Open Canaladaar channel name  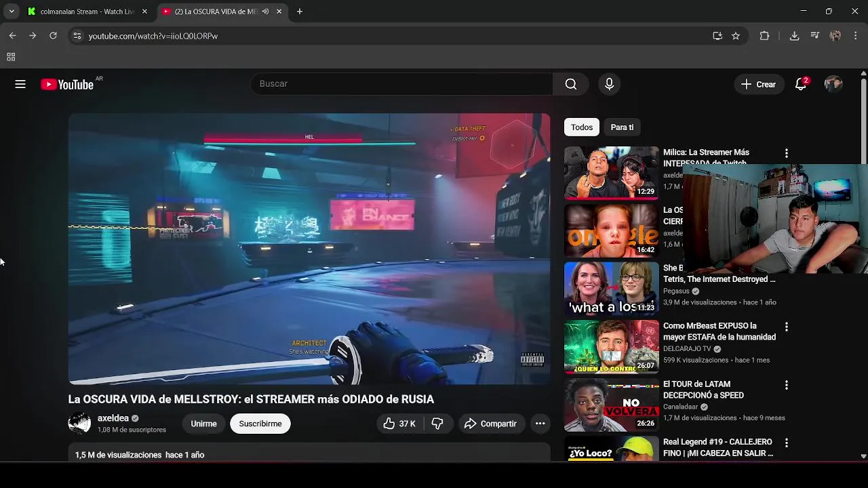coord(681,407)
